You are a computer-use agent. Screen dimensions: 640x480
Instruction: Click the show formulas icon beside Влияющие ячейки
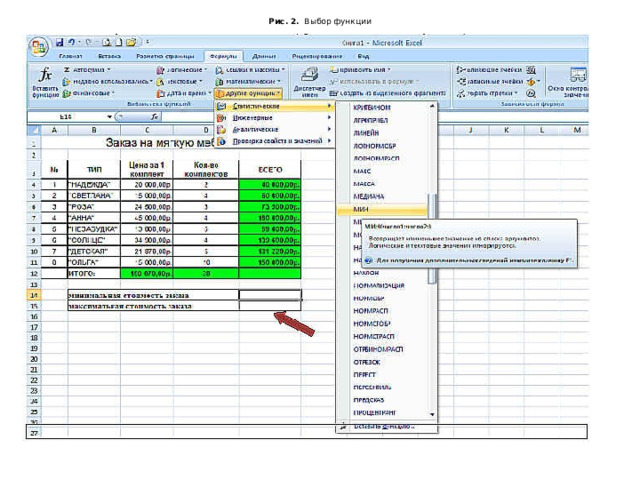(531, 70)
